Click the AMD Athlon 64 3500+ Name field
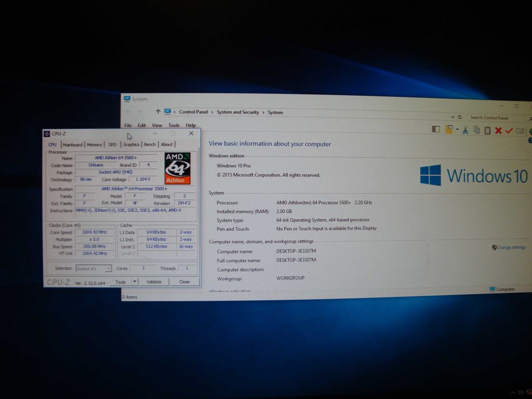532x399 pixels. pos(116,158)
